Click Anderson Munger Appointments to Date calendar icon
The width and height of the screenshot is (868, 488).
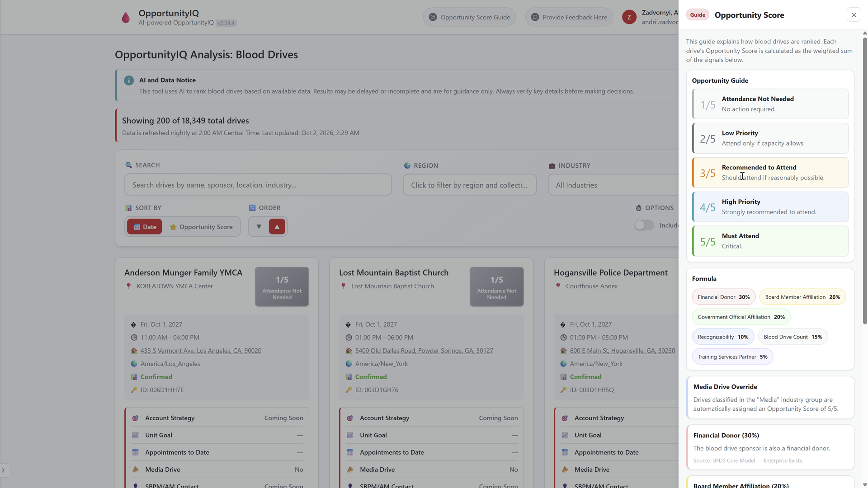pyautogui.click(x=135, y=452)
